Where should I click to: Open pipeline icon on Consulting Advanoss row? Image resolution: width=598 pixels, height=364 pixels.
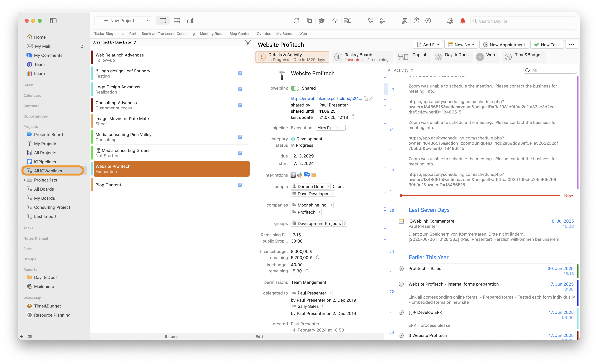[240, 105]
